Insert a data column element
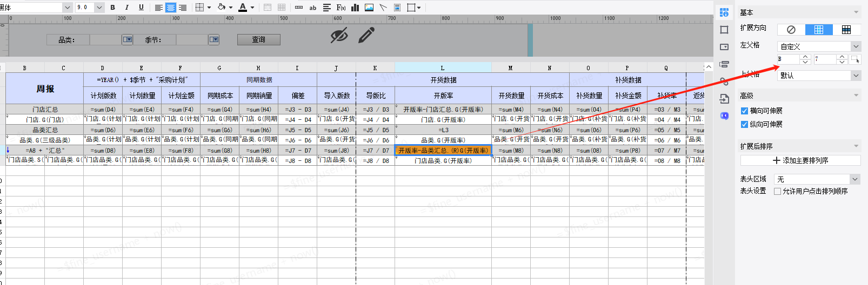The width and height of the screenshot is (868, 285). point(299,8)
